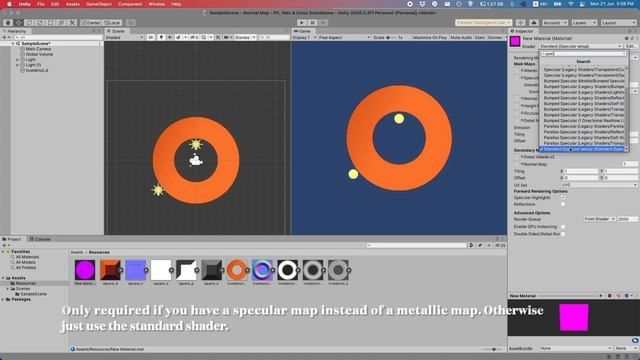Image resolution: width=640 pixels, height=360 pixels.
Task: Adjust the asset icon size slider
Action: pyautogui.click(x=492, y=349)
